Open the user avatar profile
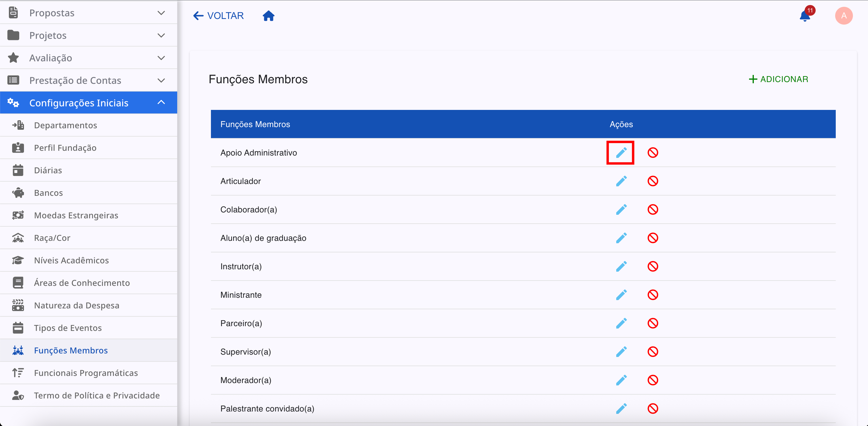Image resolution: width=868 pixels, height=426 pixels. click(x=844, y=15)
